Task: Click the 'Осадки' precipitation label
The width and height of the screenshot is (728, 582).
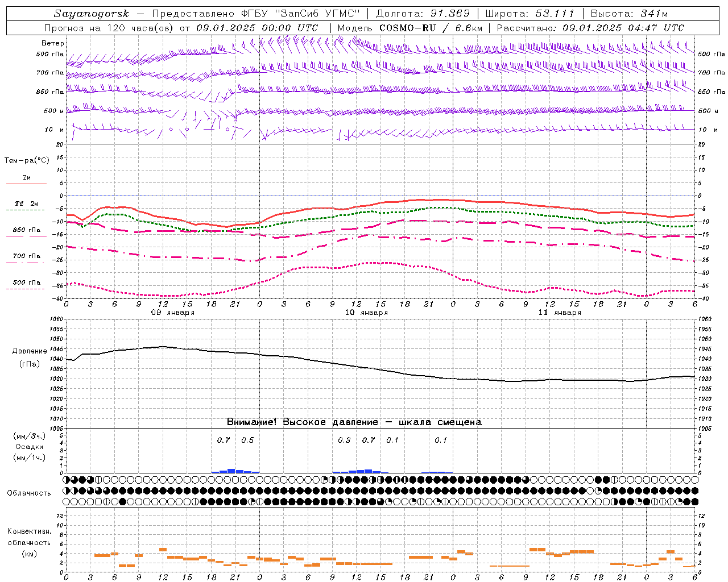Action: (30, 447)
